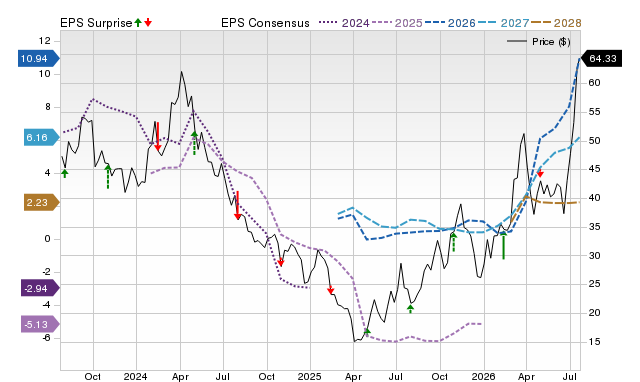The width and height of the screenshot is (640, 382).
Task: Click the 10 label on the EPS axis
Action: 44,74
